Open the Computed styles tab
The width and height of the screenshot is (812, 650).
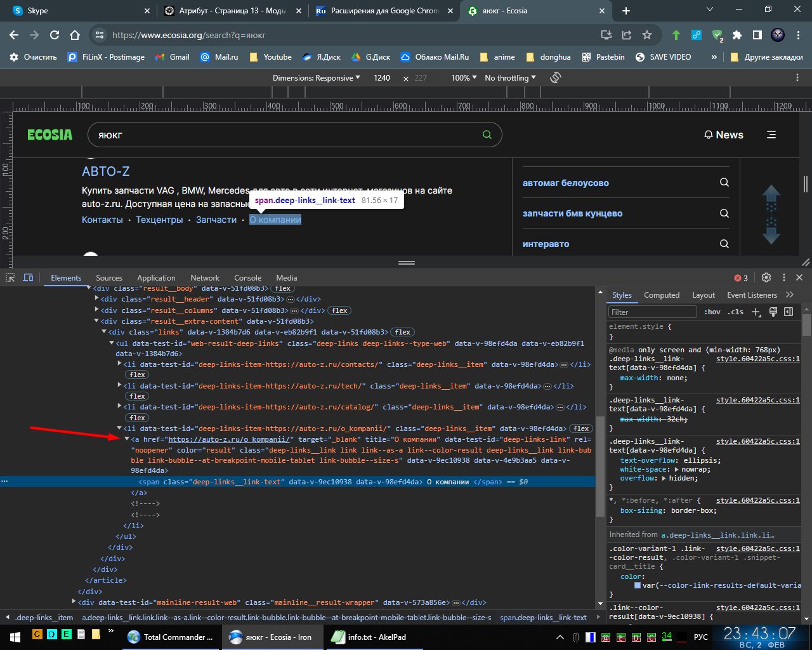click(662, 295)
